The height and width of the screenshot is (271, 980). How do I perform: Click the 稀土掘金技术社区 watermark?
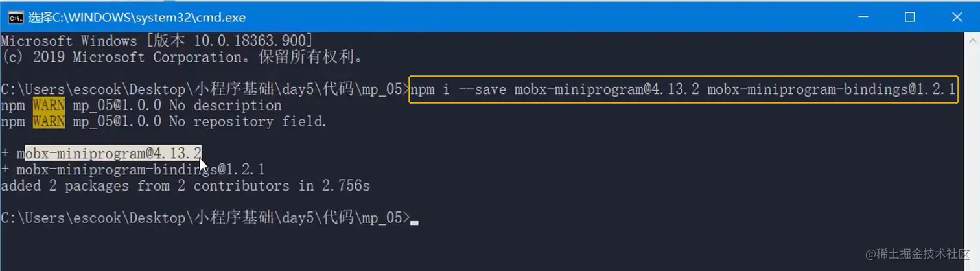point(917,253)
